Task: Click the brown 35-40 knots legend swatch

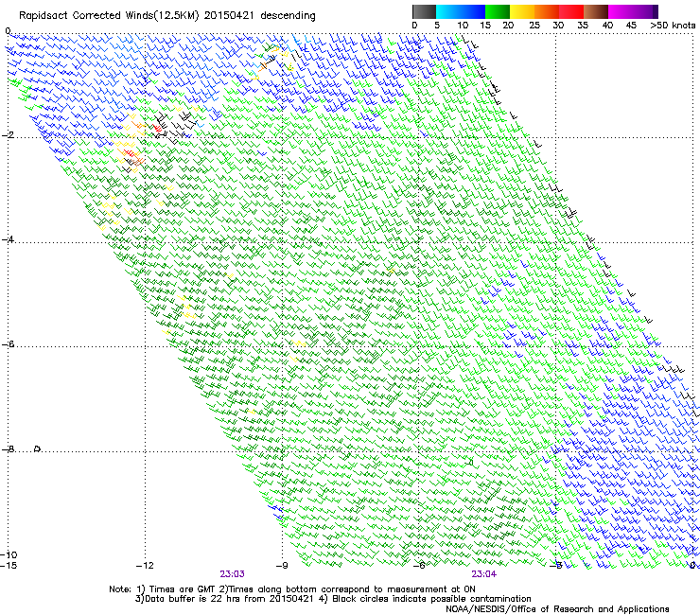Action: [x=596, y=11]
